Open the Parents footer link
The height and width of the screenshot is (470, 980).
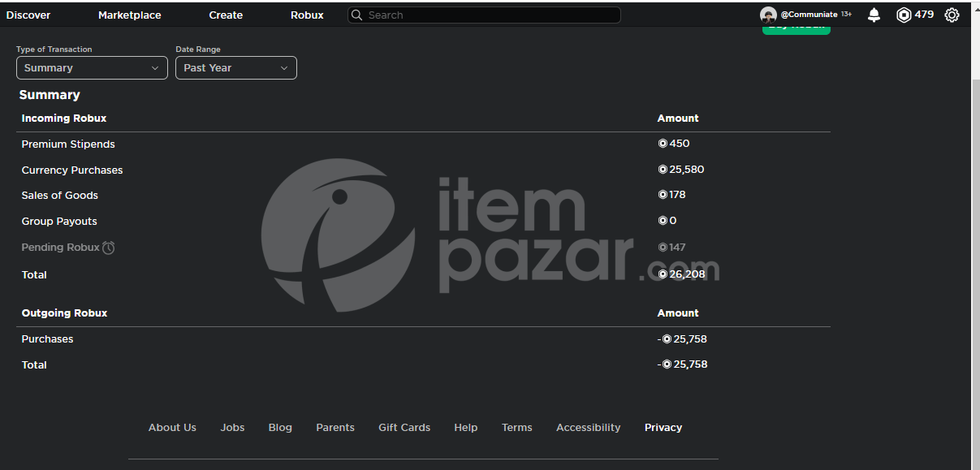click(x=335, y=428)
